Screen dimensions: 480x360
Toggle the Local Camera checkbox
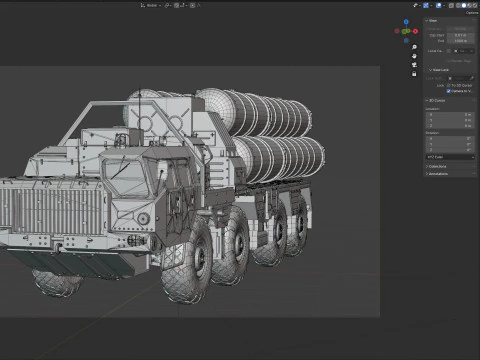(449, 51)
